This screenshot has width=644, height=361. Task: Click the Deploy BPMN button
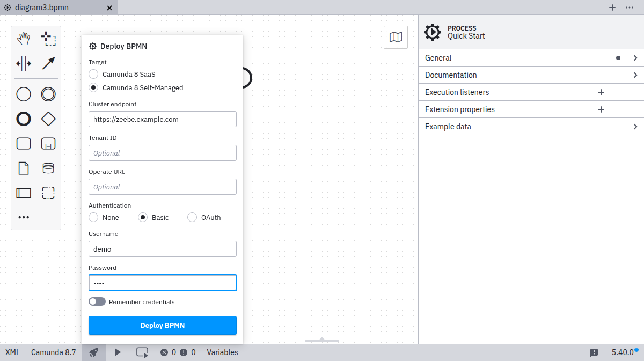coord(162,325)
